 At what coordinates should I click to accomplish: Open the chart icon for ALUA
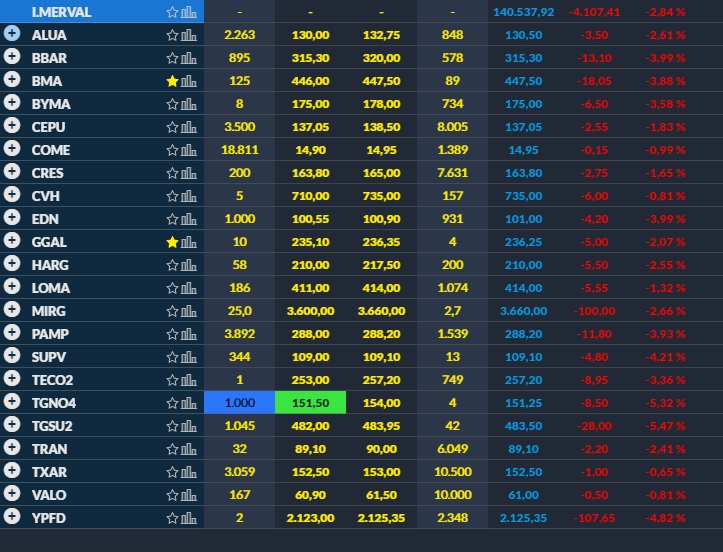[x=189, y=35]
